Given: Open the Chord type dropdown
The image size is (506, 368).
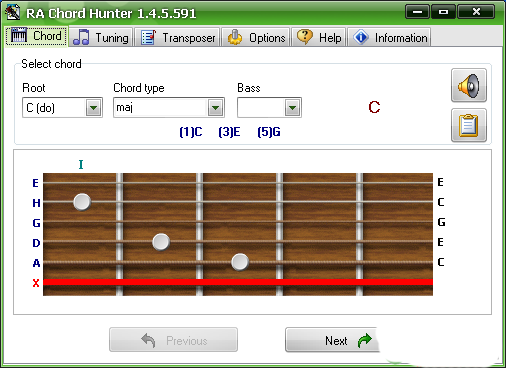Looking at the screenshot, I should pos(216,108).
